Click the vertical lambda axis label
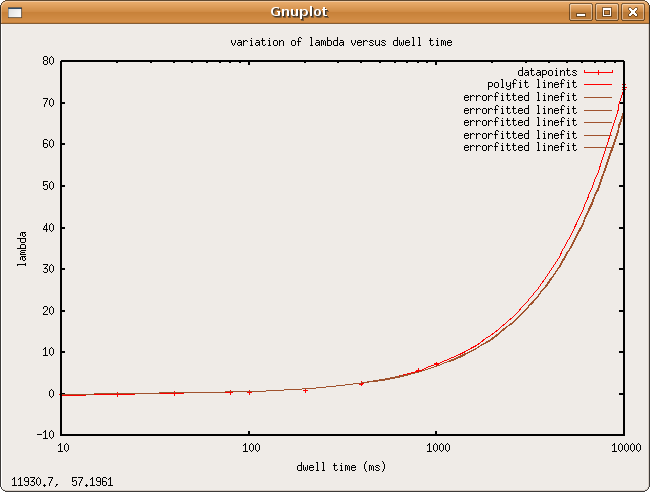The height and width of the screenshot is (492, 650). (x=22, y=247)
